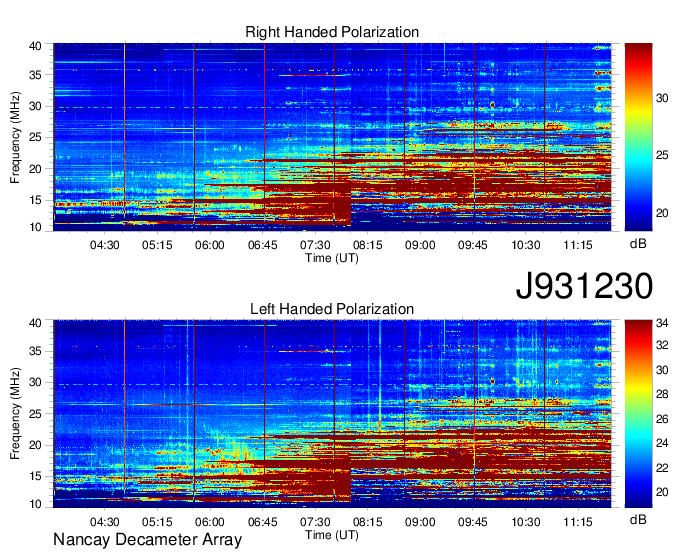Click 40 MHz tick on Left Handed frequency axis
This screenshot has height=552, width=680.
35,323
